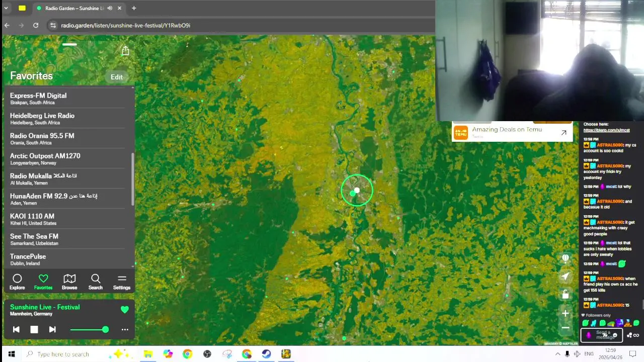Zoom out the map with minus button
Viewport: 644px width, 362px height.
pos(566,328)
